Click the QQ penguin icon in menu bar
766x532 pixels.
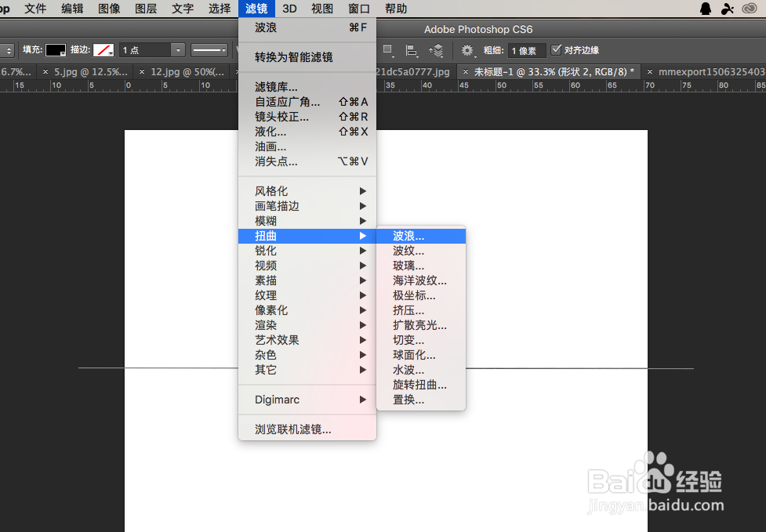(706, 9)
